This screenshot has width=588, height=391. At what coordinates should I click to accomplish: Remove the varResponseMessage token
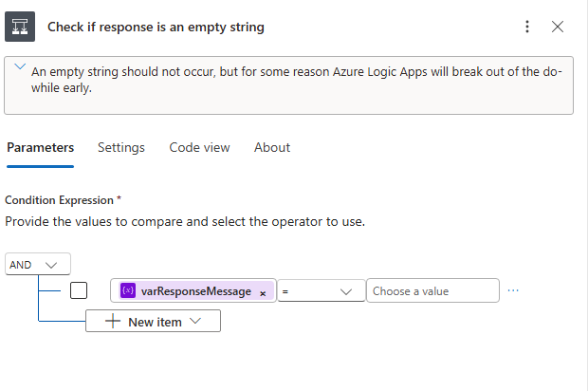263,292
